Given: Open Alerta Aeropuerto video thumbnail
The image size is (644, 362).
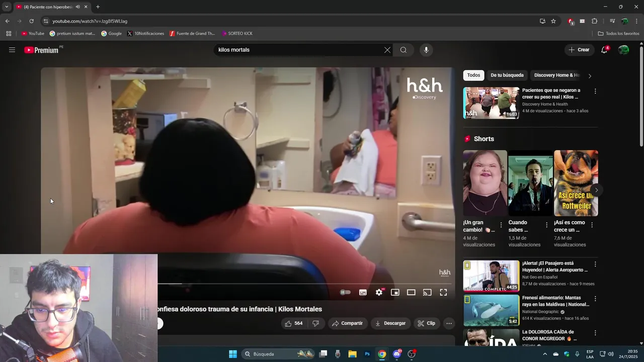Looking at the screenshot, I should (x=491, y=276).
